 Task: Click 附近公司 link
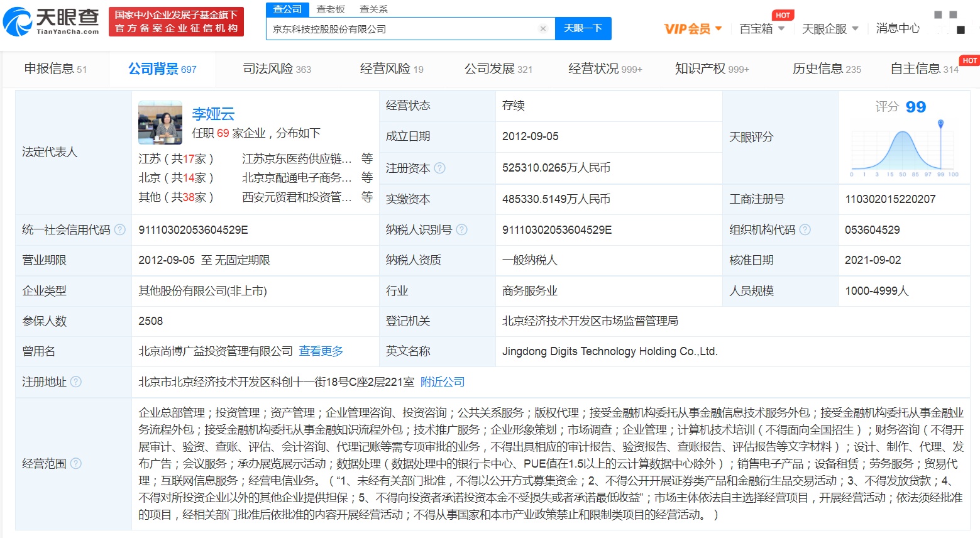(443, 382)
